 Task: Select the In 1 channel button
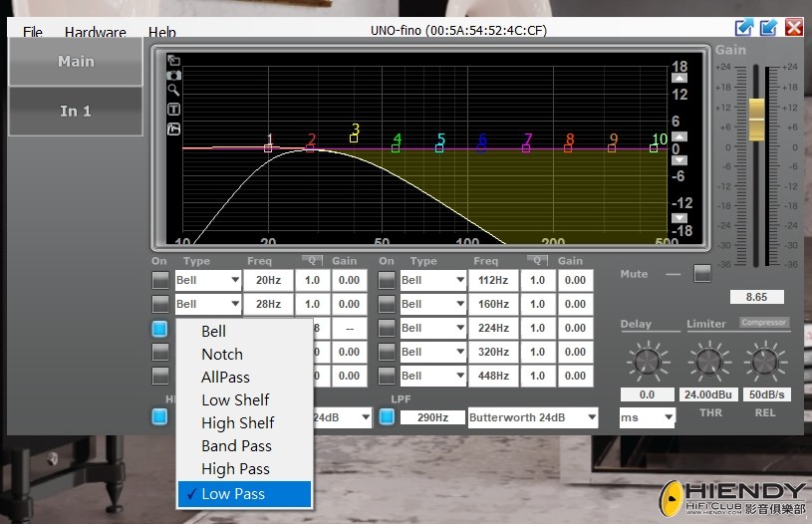76,112
